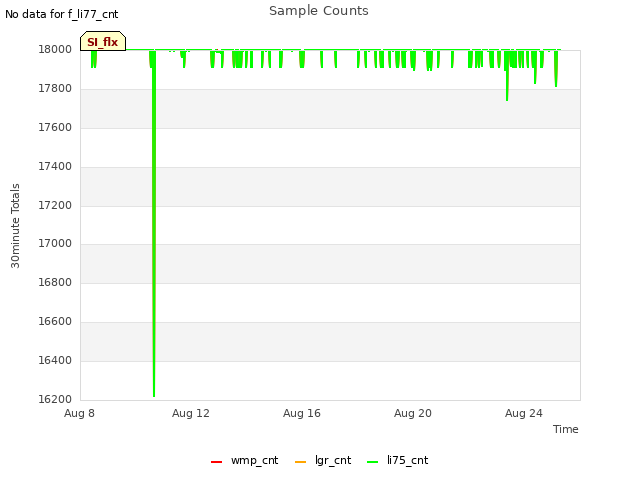Click the 16600 y-axis tick label

(x=55, y=322)
